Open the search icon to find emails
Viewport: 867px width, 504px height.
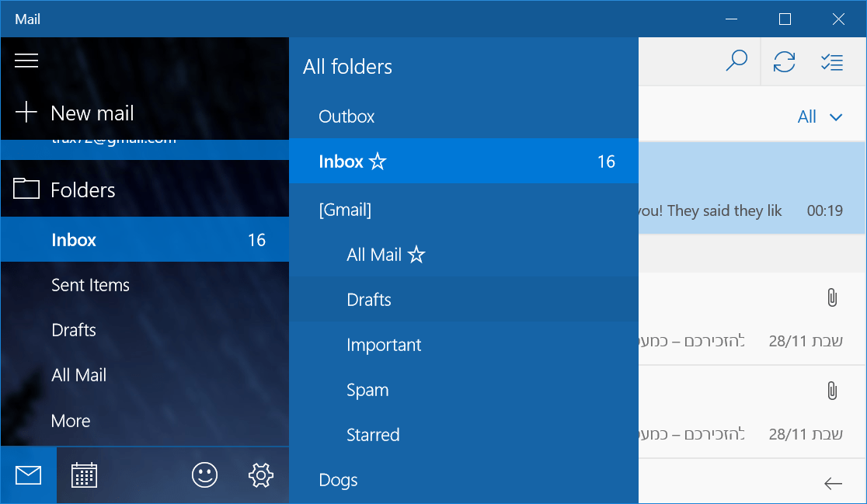click(736, 61)
